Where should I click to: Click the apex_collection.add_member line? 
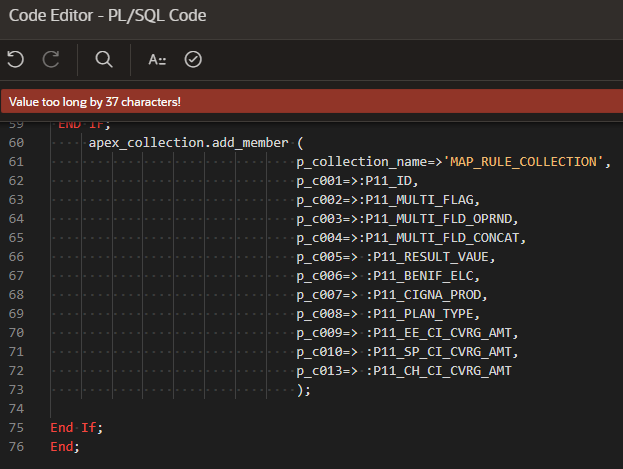coord(196,143)
